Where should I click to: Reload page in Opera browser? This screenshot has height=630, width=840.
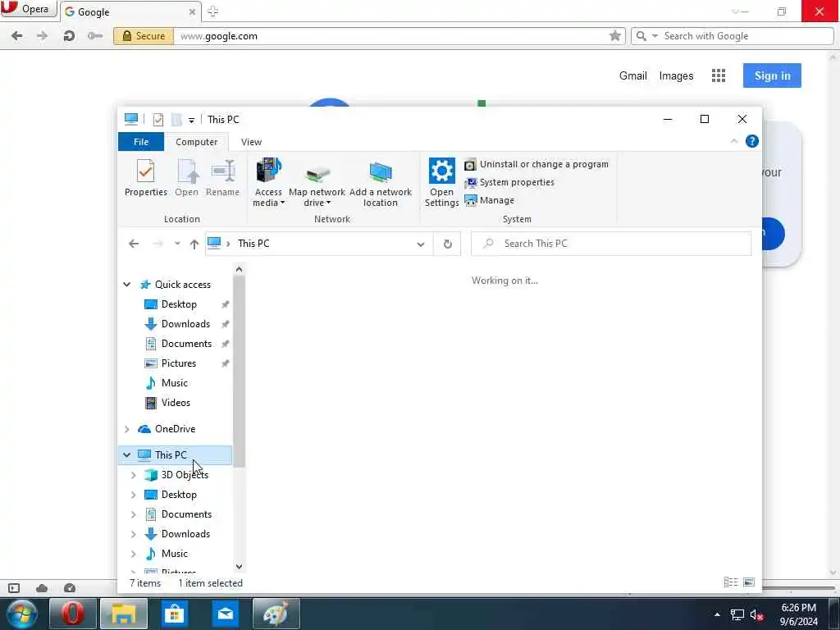click(x=69, y=36)
